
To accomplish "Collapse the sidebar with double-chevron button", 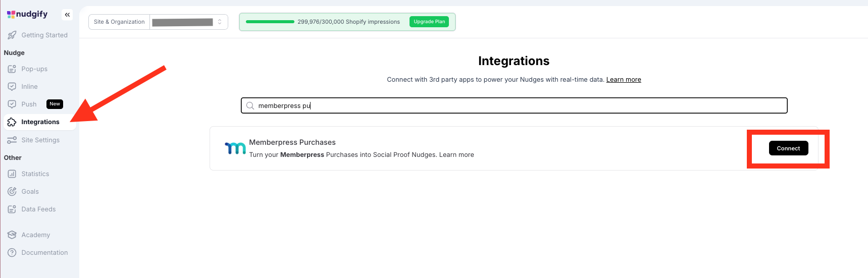I will pos(67,15).
